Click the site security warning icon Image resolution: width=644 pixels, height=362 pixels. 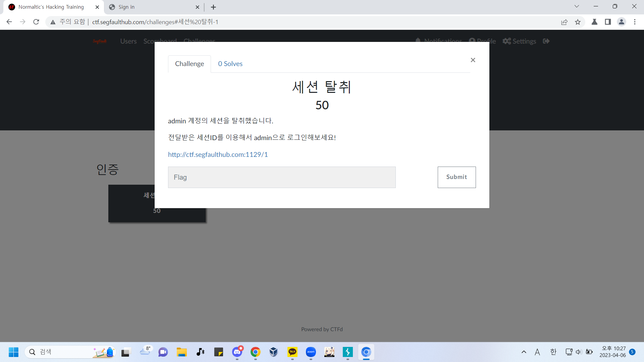click(x=53, y=22)
